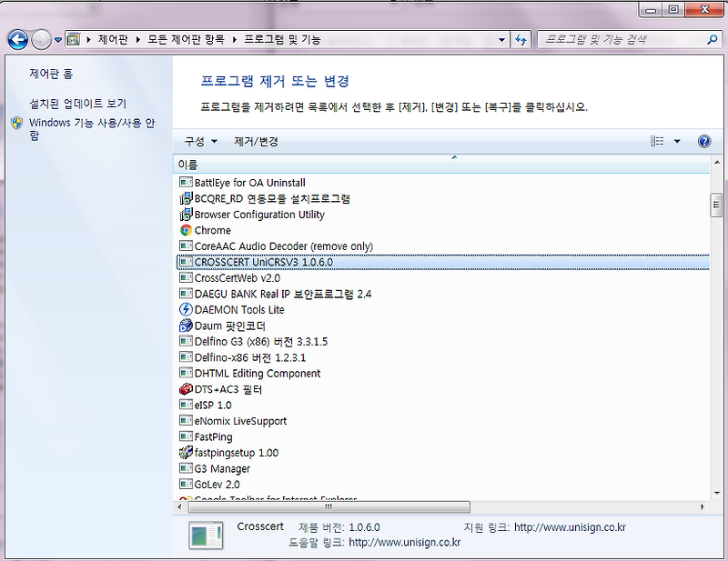Select the fastpingsetup 1.00 icon
This screenshot has height=561, width=728.
click(184, 452)
